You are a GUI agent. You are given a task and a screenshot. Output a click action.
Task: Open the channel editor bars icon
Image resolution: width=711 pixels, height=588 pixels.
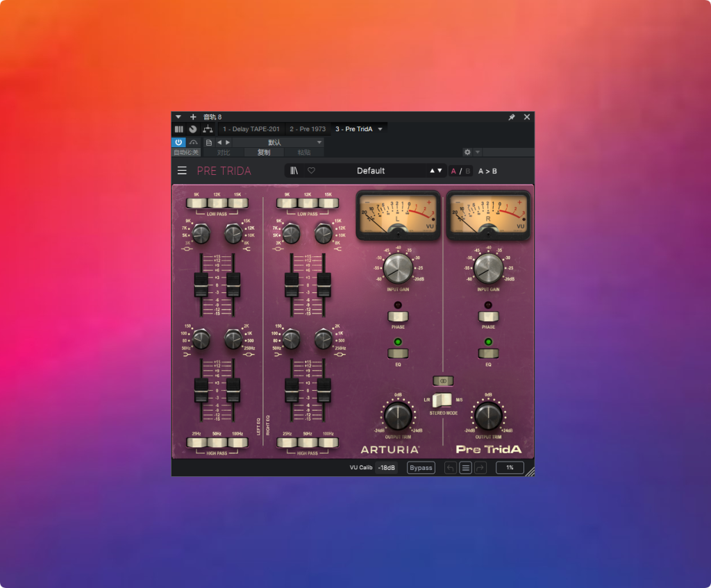[x=179, y=129]
